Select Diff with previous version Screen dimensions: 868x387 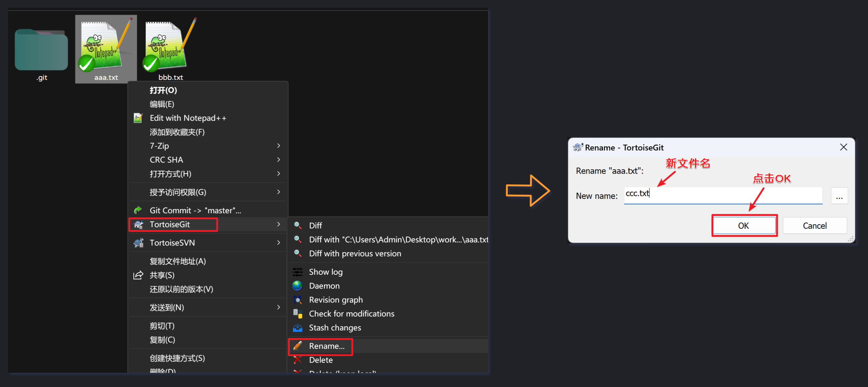click(355, 253)
